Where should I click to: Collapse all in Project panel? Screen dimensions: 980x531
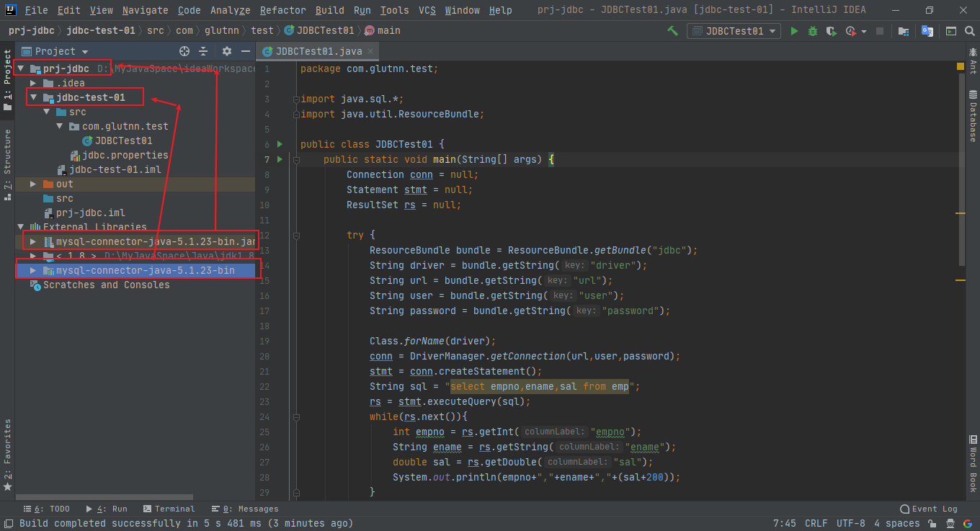click(x=203, y=51)
